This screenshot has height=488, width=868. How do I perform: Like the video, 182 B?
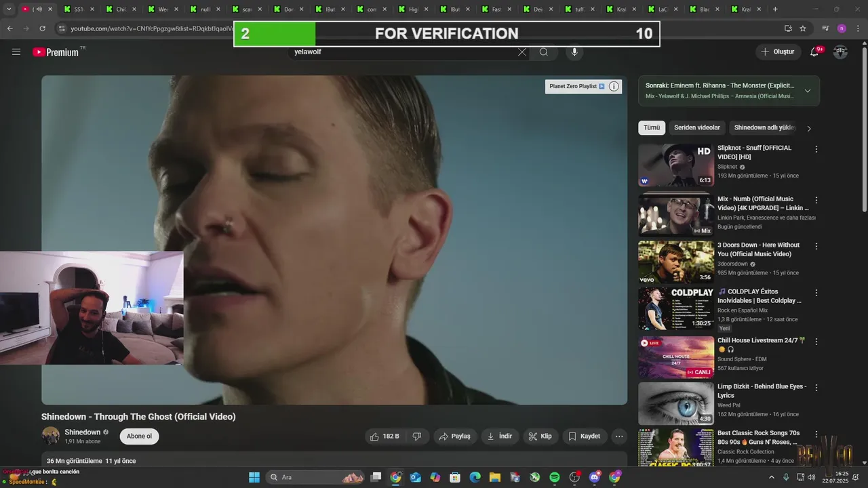pos(384,436)
